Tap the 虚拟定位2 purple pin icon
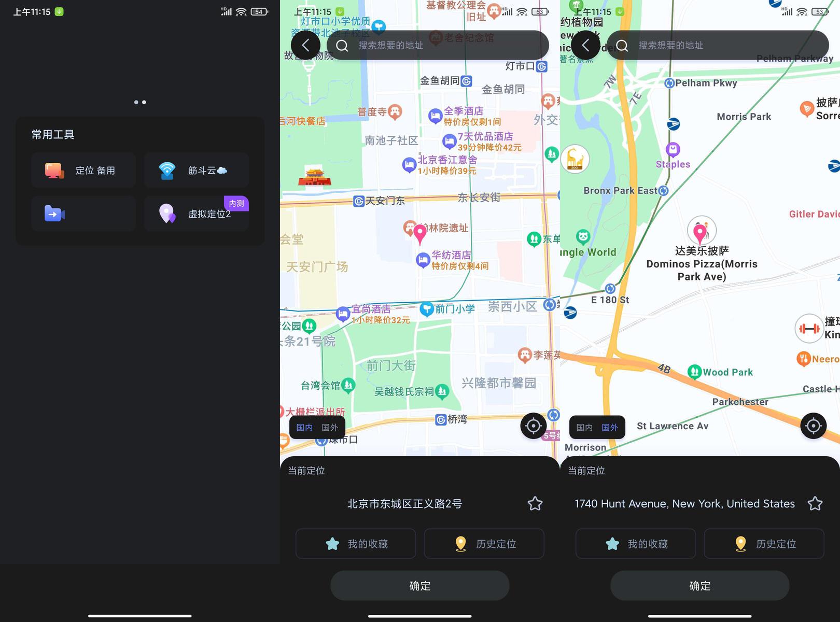 coord(167,214)
